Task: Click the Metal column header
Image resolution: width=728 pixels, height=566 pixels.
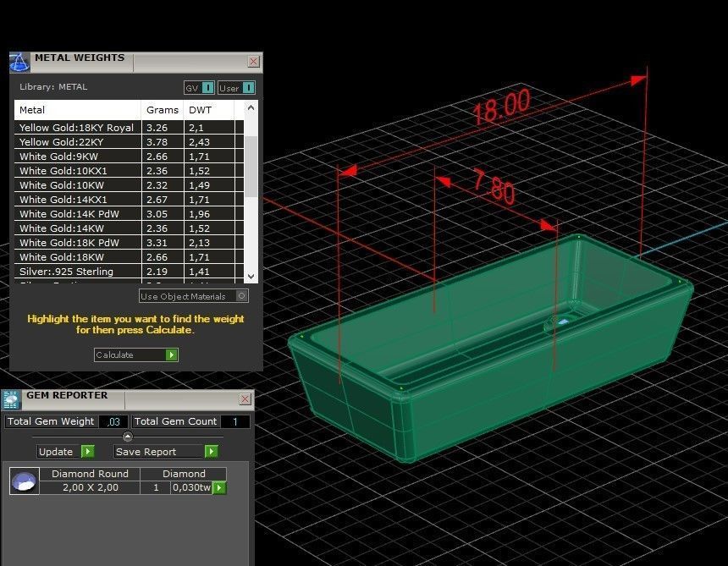Action: pyautogui.click(x=78, y=110)
